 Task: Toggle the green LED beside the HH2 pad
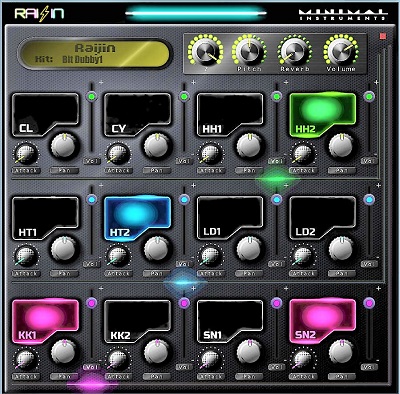coord(369,97)
